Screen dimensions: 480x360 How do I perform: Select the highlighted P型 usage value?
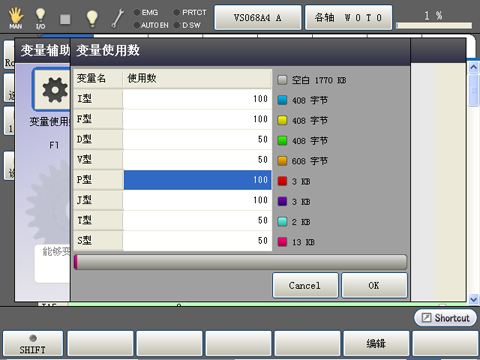pos(197,180)
